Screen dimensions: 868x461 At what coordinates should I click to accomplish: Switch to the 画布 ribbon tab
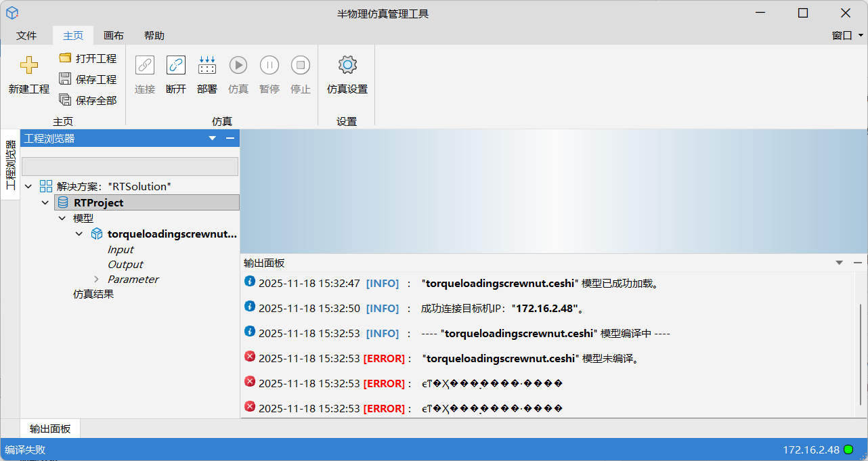click(114, 36)
